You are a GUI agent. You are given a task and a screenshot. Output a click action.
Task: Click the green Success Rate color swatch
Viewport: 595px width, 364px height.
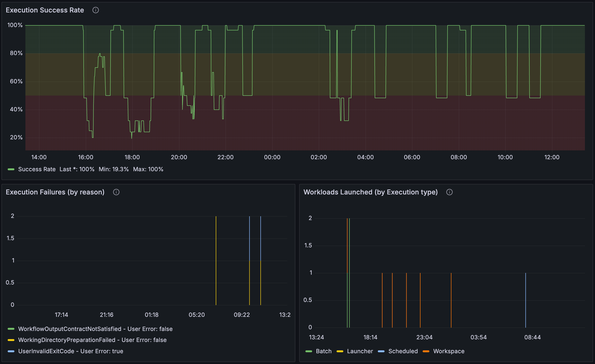tap(11, 169)
